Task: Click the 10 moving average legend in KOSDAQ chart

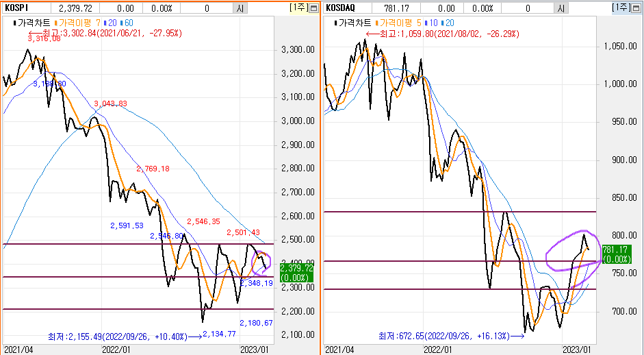Action: (432, 23)
